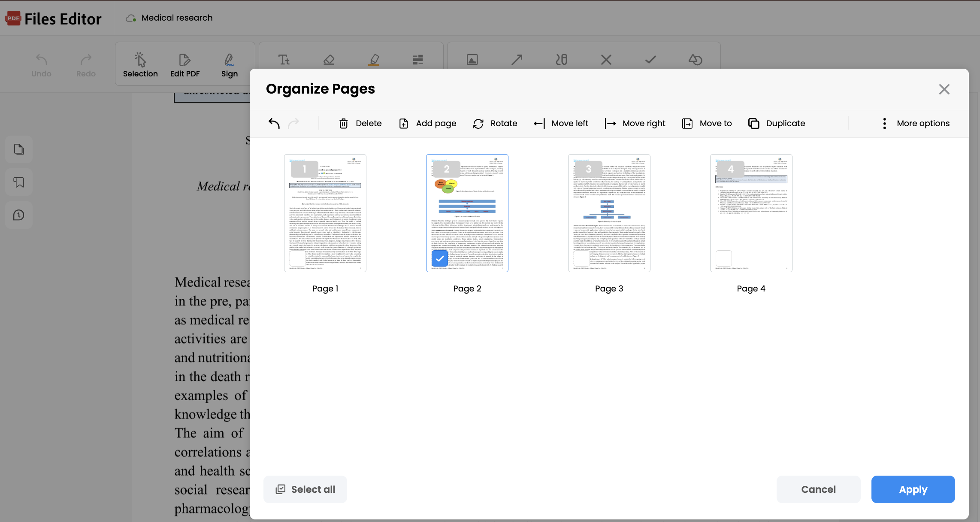This screenshot has width=980, height=522.
Task: Cancel the page organization
Action: coord(819,489)
